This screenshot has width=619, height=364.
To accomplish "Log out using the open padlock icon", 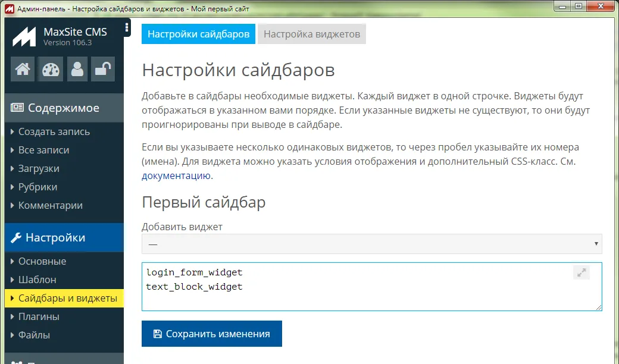I will [x=102, y=69].
